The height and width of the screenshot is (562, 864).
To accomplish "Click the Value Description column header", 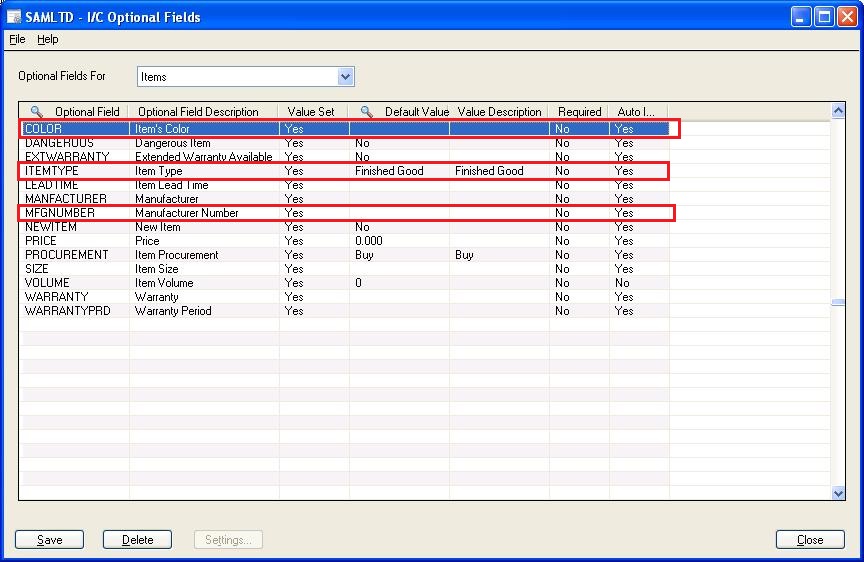I will tap(499, 112).
